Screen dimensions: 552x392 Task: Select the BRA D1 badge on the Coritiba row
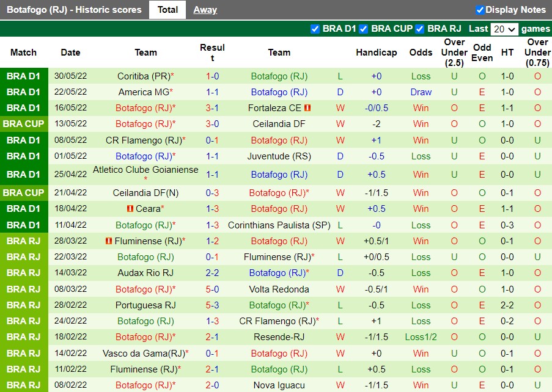coord(23,76)
